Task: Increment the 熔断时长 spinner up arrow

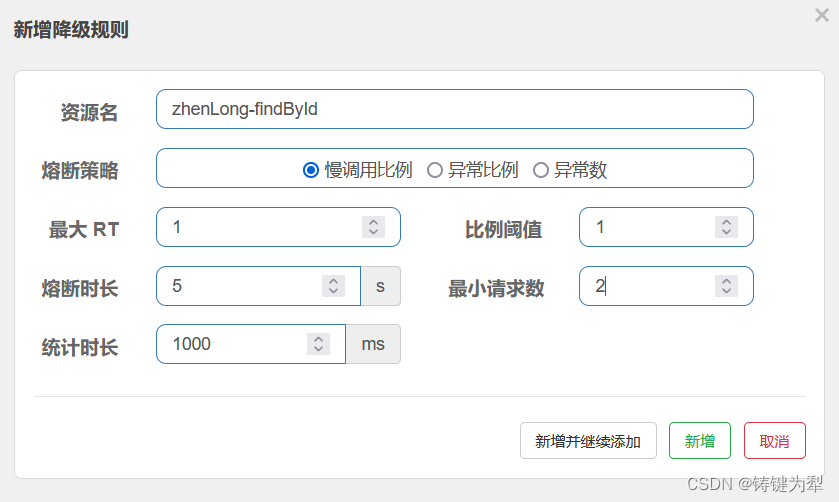Action: (333, 280)
